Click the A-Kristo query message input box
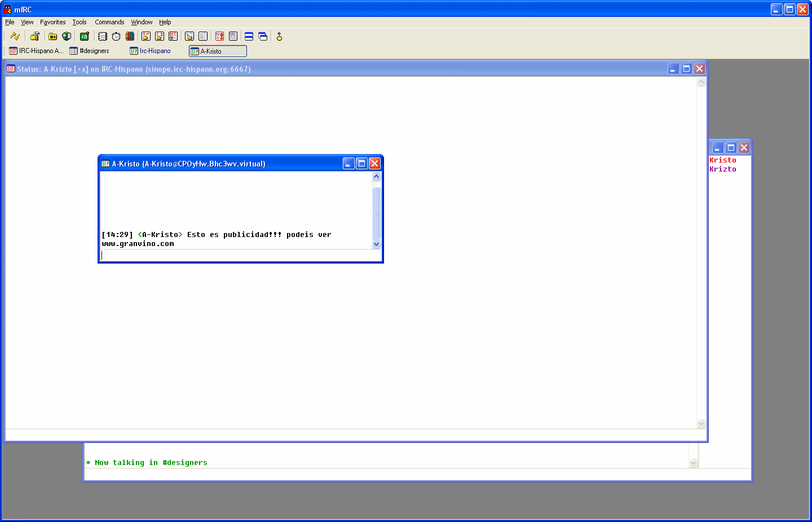The image size is (812, 522). pos(237,256)
